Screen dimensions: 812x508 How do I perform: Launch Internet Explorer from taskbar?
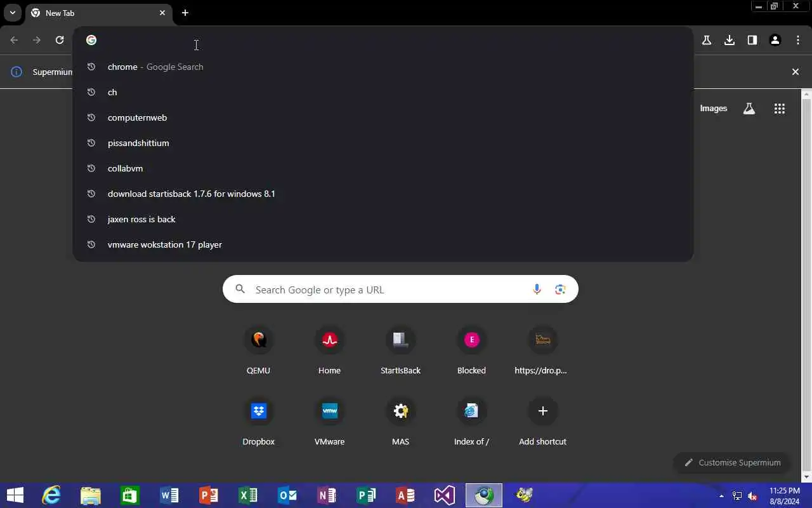(x=51, y=495)
